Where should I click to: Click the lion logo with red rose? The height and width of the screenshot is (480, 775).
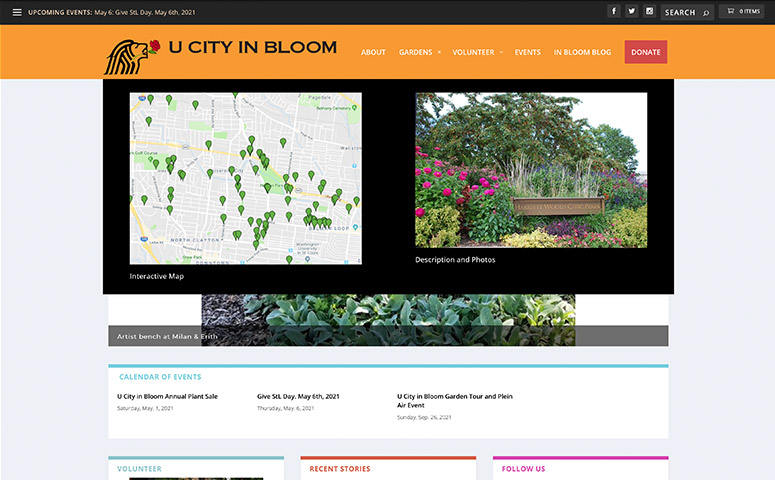132,57
